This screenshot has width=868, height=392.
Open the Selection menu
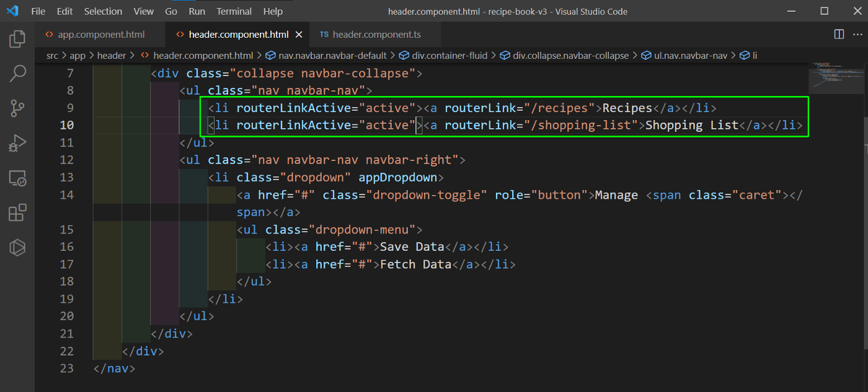103,11
